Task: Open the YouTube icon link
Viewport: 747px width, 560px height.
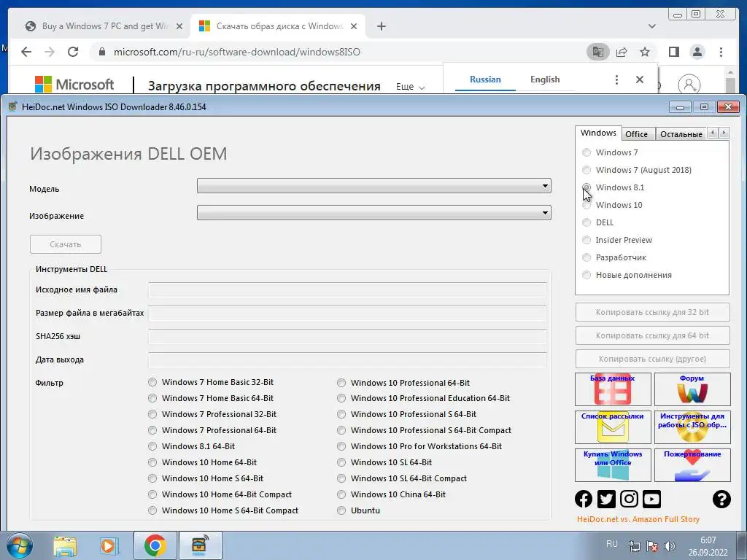Action: (x=651, y=499)
